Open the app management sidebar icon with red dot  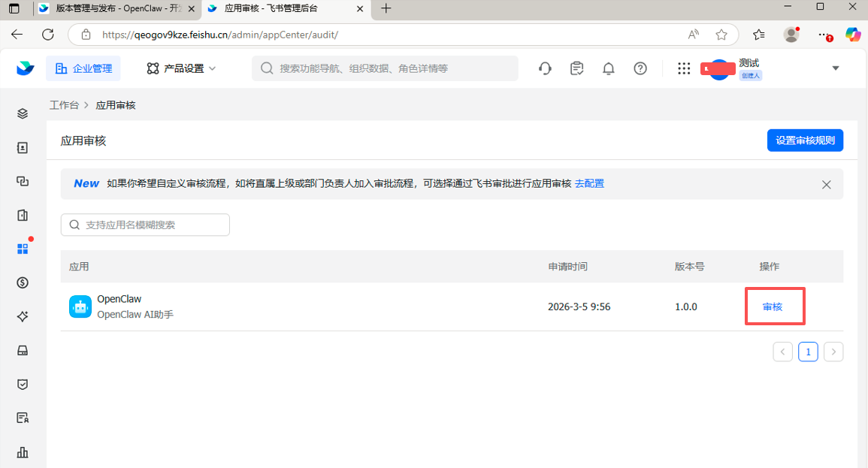click(23, 249)
